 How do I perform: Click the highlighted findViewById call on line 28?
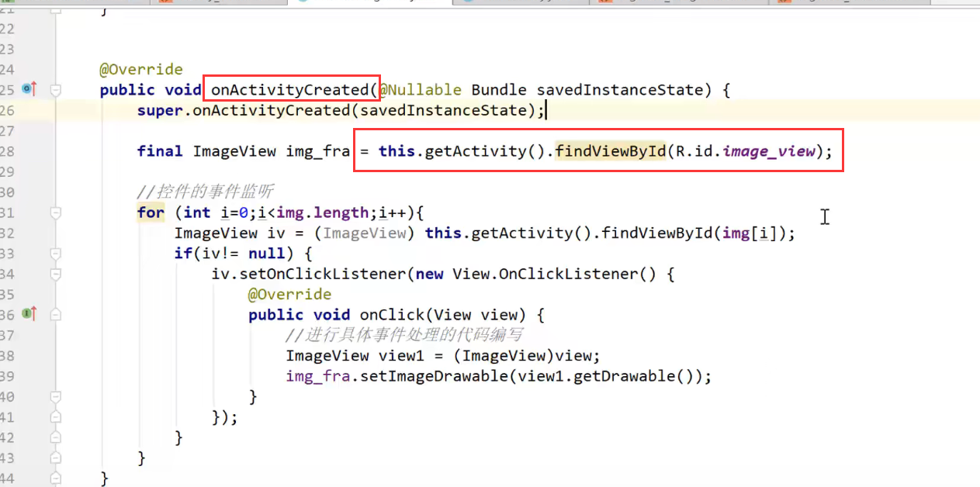611,151
